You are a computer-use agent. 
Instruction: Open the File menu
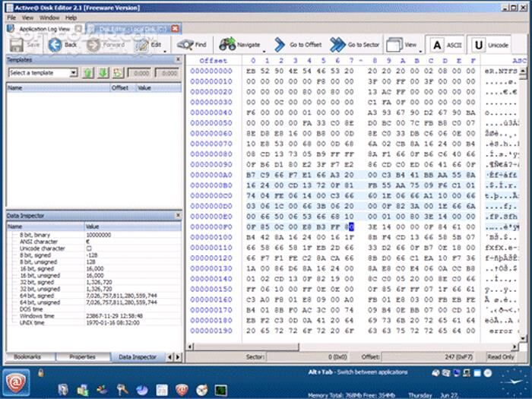[11, 17]
